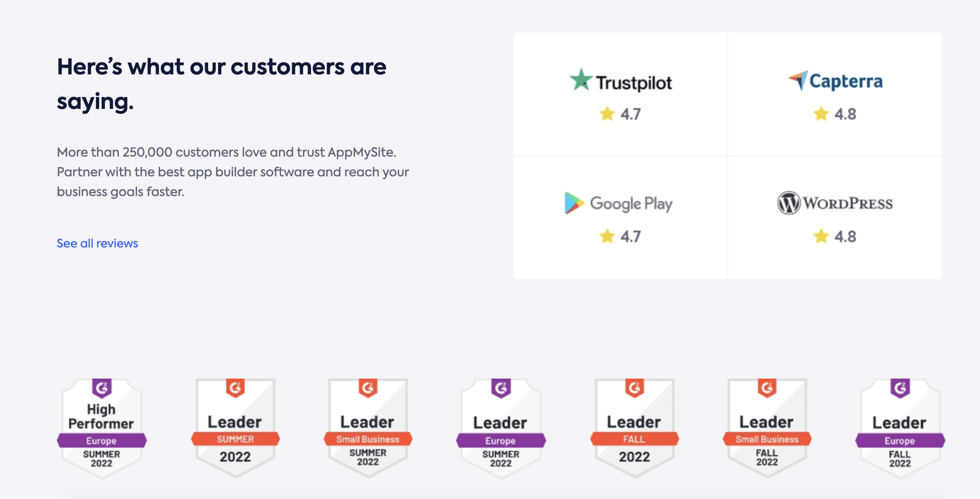Open the See all reviews link
Image resolution: width=980 pixels, height=499 pixels.
tap(98, 243)
